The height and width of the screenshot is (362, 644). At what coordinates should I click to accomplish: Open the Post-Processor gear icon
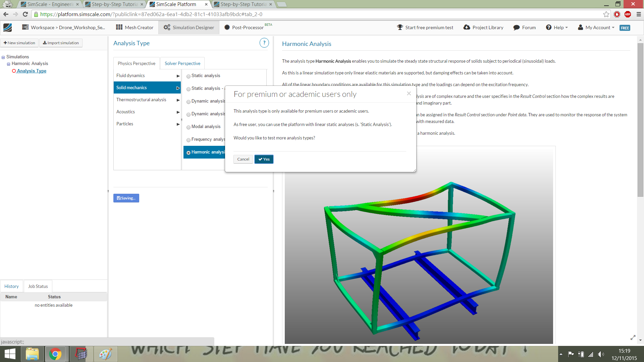point(227,27)
